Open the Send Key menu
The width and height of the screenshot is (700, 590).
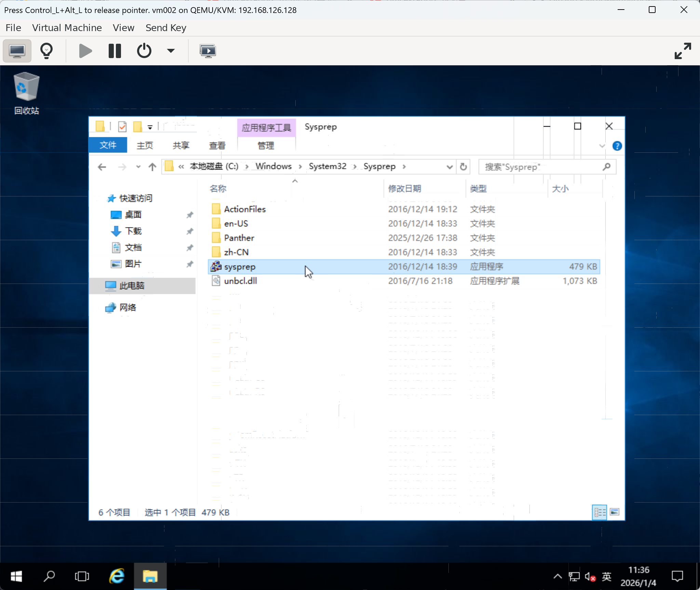[166, 28]
